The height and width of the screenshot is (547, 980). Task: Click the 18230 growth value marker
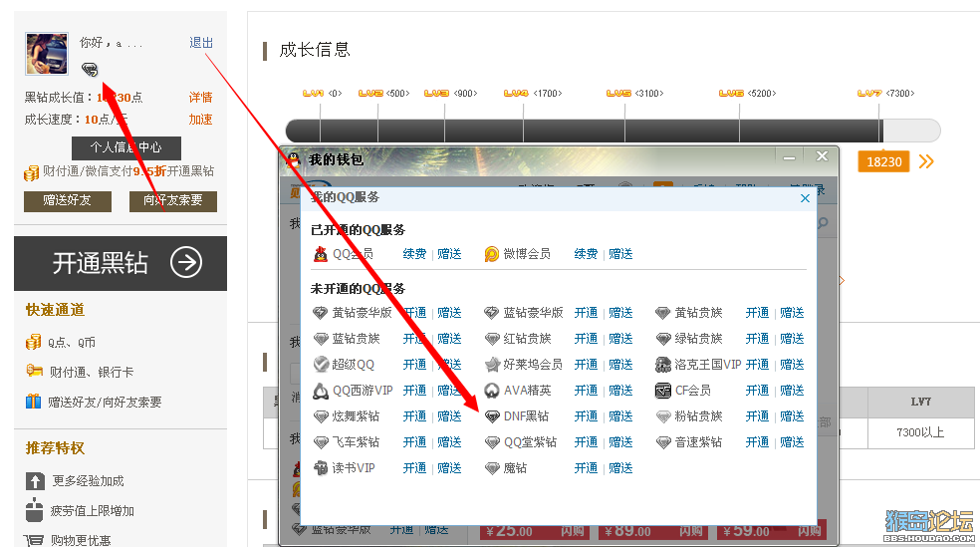(x=883, y=162)
